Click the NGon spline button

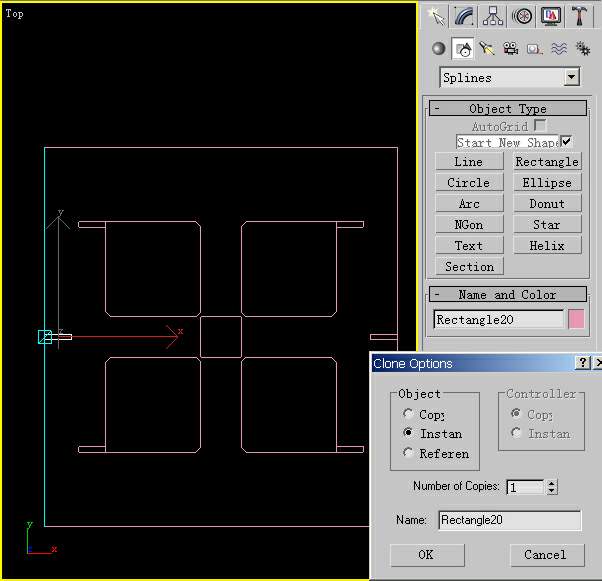[469, 225]
